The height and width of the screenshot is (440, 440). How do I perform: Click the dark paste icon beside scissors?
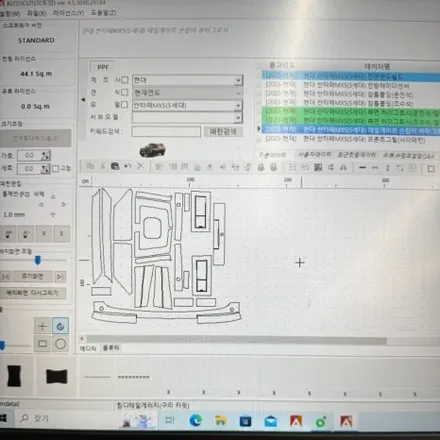(x=115, y=166)
